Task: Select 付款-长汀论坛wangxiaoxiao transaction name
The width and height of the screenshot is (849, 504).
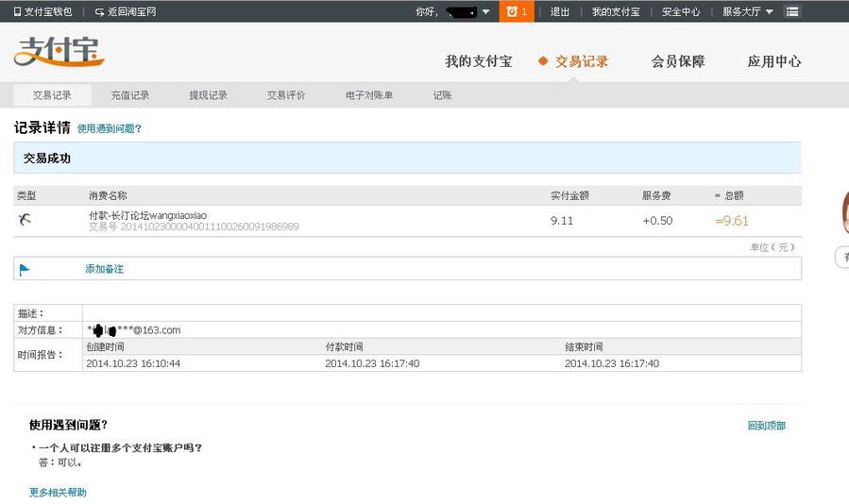Action: click(x=147, y=215)
